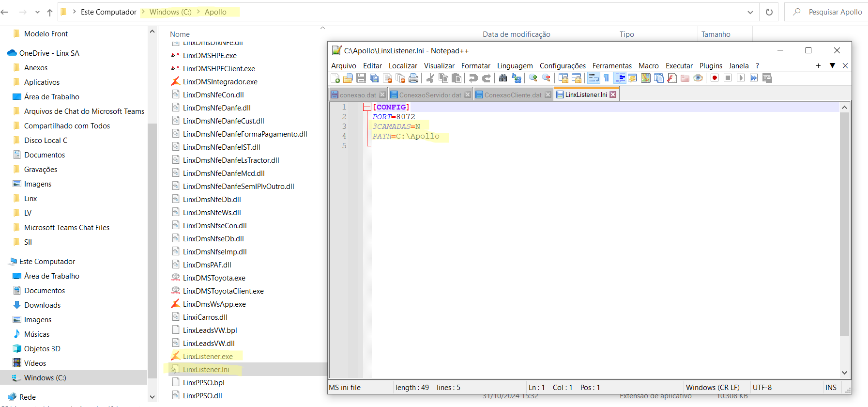Save the current file via toolbar
Viewport: 868px width, 407px height.
[361, 78]
